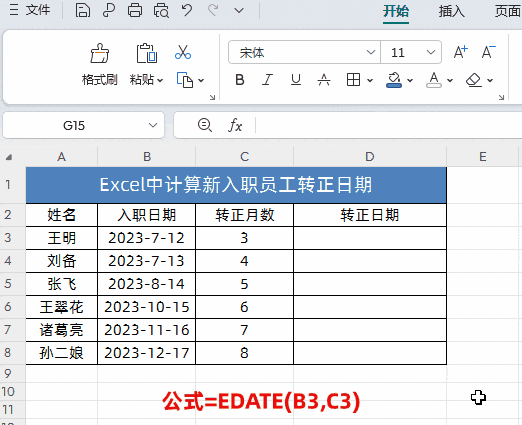This screenshot has height=425, width=522.
Task: Toggle Underline formatting
Action: point(296,80)
